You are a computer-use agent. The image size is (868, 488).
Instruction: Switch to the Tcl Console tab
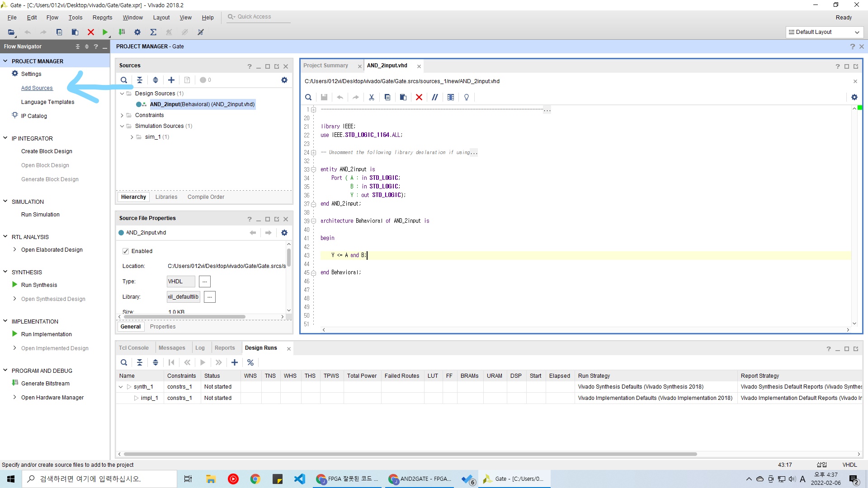pyautogui.click(x=133, y=348)
